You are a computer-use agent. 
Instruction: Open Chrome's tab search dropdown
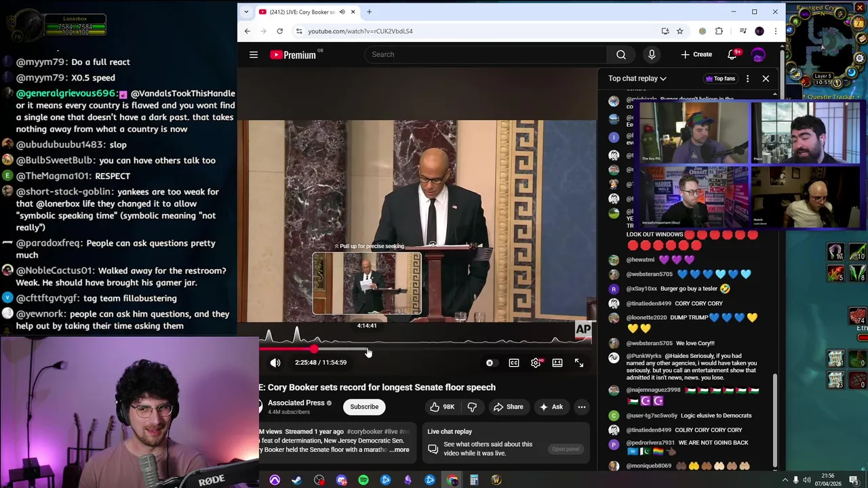(x=246, y=12)
